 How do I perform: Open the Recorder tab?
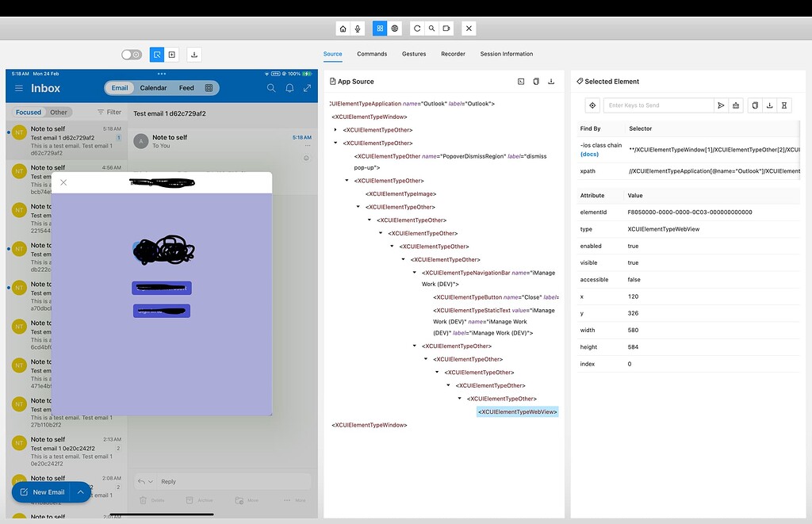(453, 54)
